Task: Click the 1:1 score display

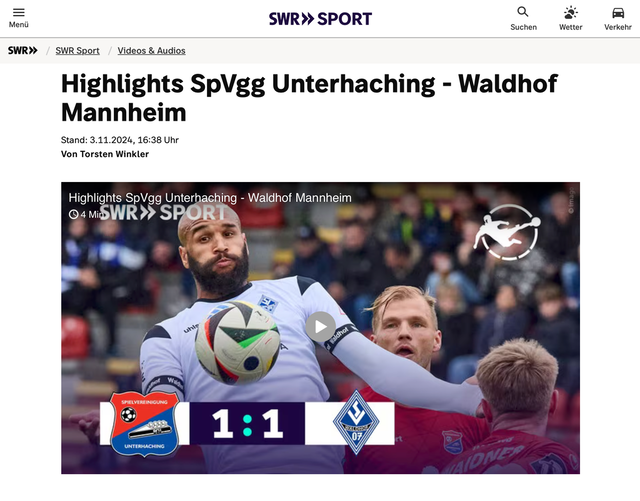Action: click(247, 423)
